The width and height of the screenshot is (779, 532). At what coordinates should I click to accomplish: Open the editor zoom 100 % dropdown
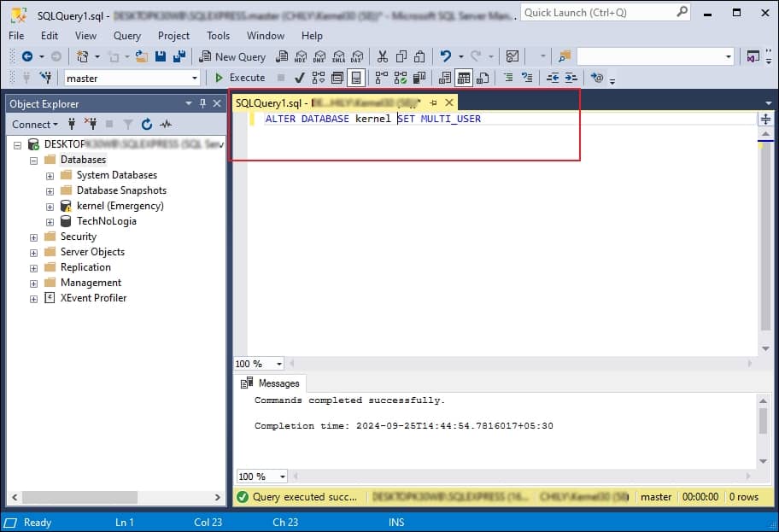[279, 364]
